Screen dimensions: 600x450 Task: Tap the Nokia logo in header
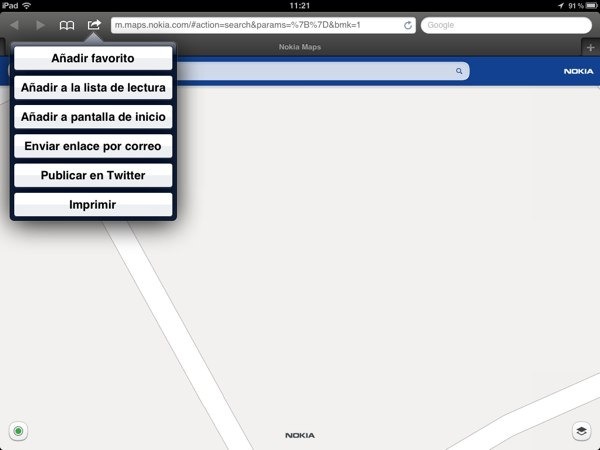[578, 72]
